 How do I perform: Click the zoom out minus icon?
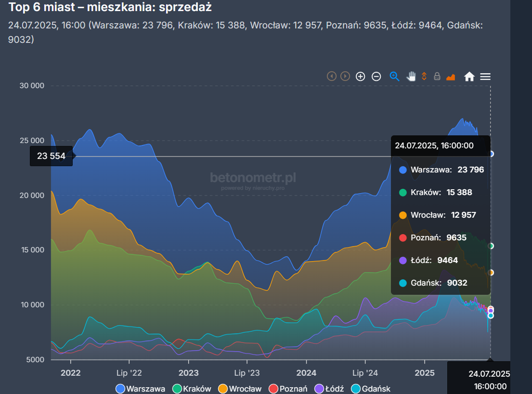376,76
